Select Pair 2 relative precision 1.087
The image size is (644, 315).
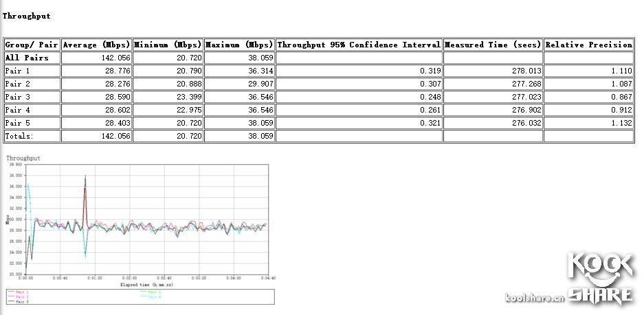622,84
